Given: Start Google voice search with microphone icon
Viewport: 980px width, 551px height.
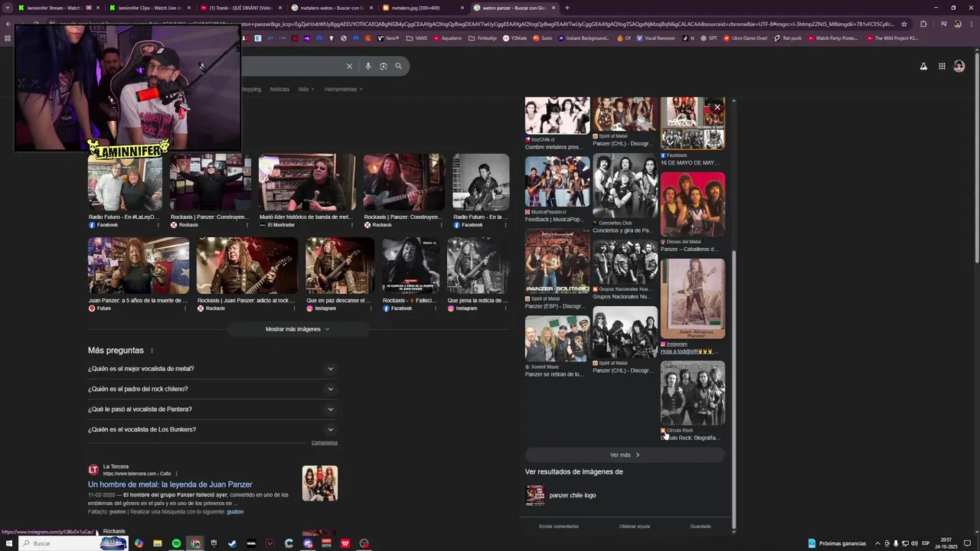Looking at the screenshot, I should point(368,67).
